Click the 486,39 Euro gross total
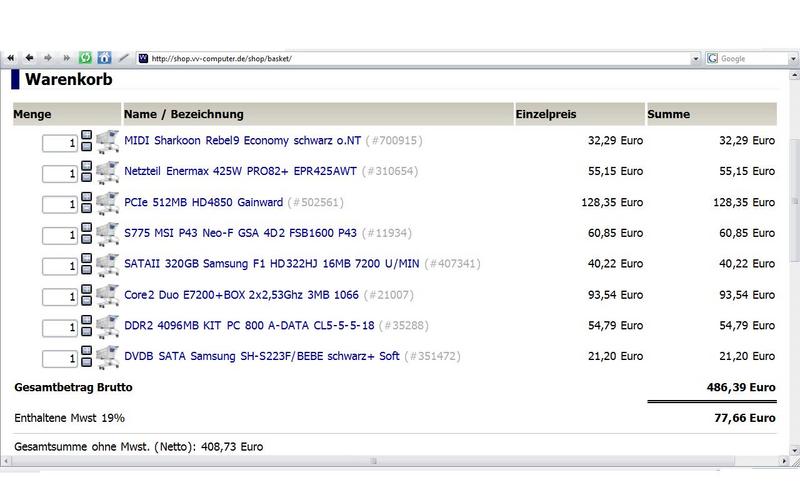Image resolution: width=800 pixels, height=500 pixels. pos(741,387)
